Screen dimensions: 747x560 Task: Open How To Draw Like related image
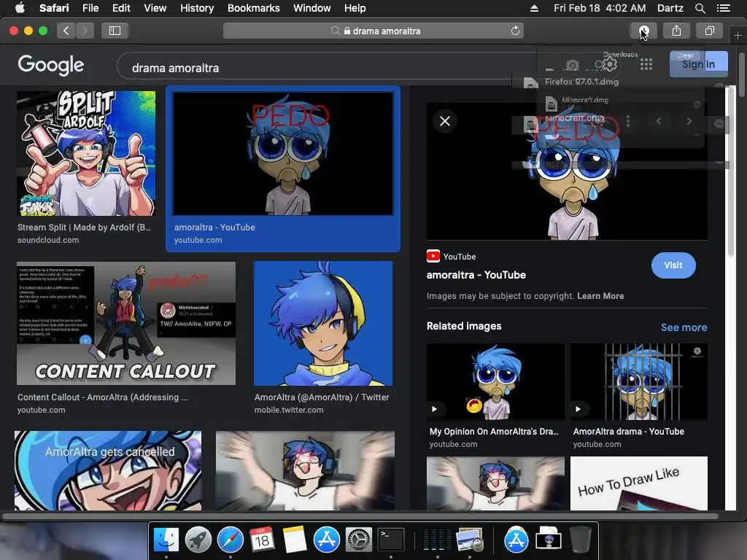point(639,483)
